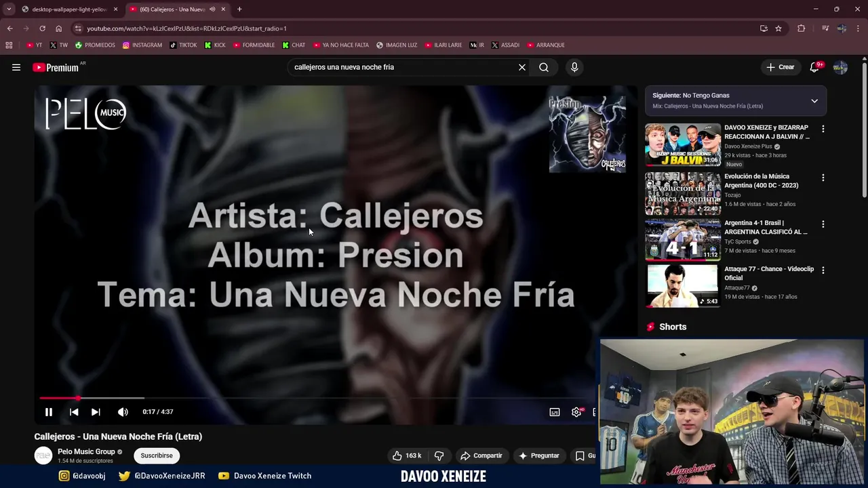Go to the previous video

tap(74, 411)
